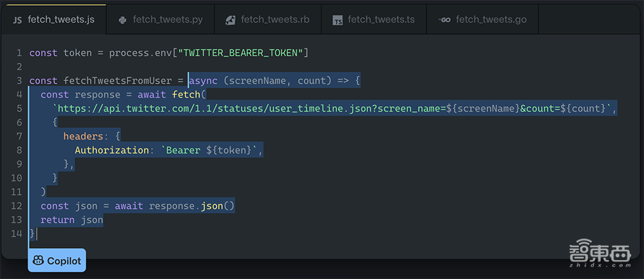Click the empty line number 2
The width and height of the screenshot is (644, 279).
(19, 67)
